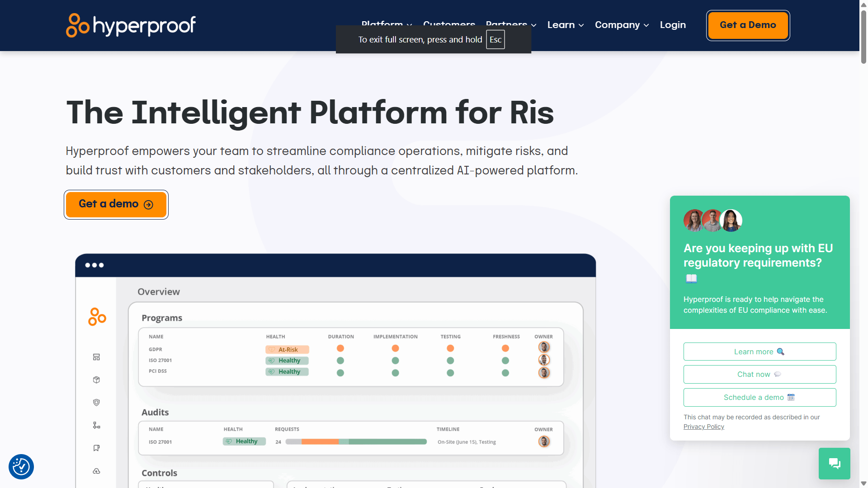The height and width of the screenshot is (488, 868).
Task: Expand the Company dropdown menu
Action: click(622, 25)
